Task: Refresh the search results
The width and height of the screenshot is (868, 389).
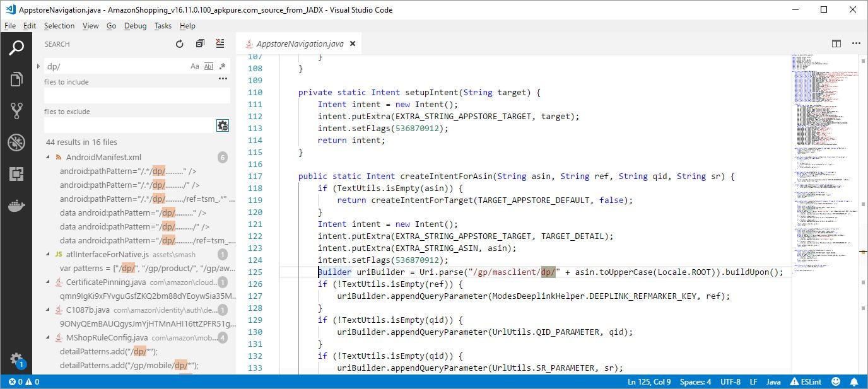Action: pos(180,44)
